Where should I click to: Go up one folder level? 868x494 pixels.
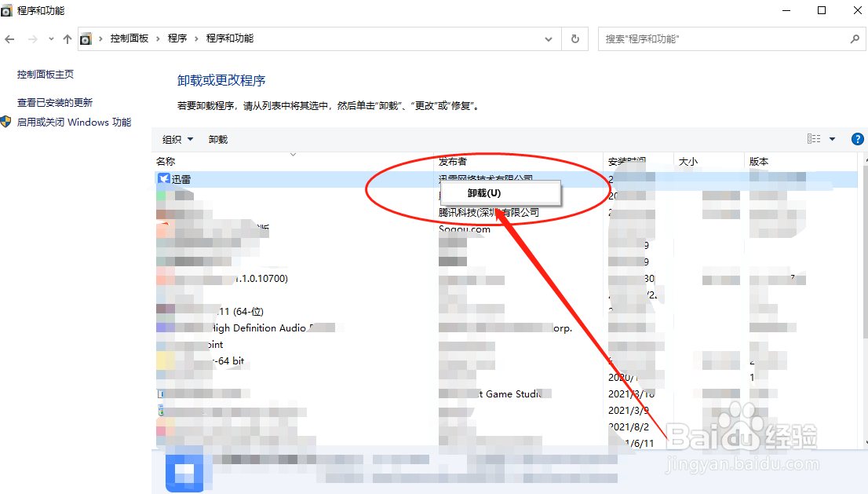pyautogui.click(x=67, y=38)
